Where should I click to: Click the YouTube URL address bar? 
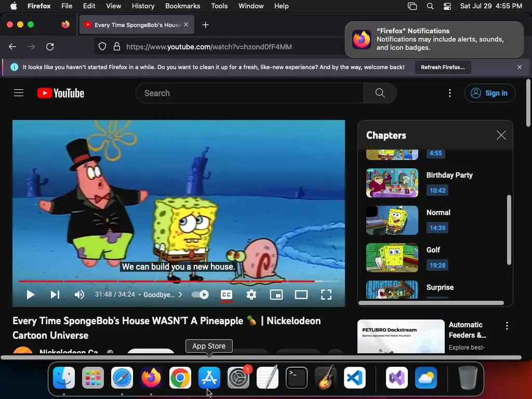pos(209,47)
